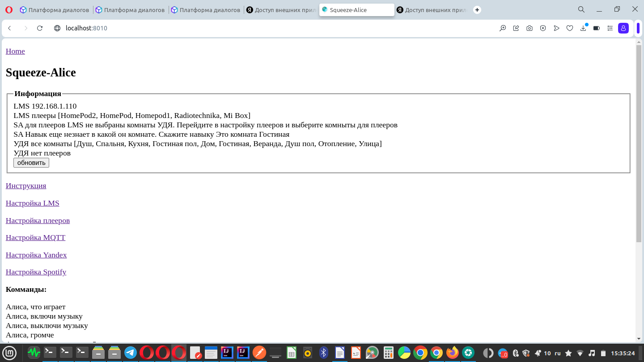
Task: Open the Инструкция link
Action: pyautogui.click(x=26, y=185)
